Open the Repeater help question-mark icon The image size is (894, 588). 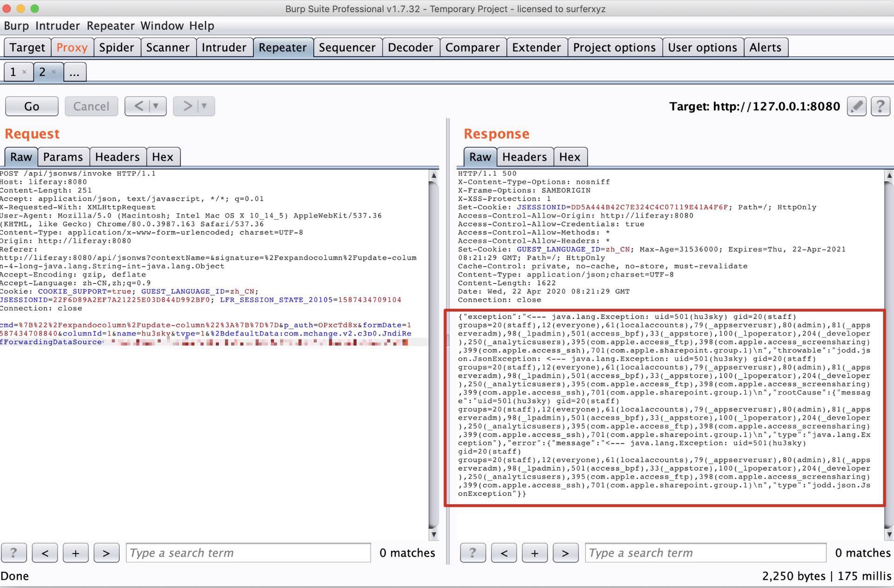[x=880, y=107]
